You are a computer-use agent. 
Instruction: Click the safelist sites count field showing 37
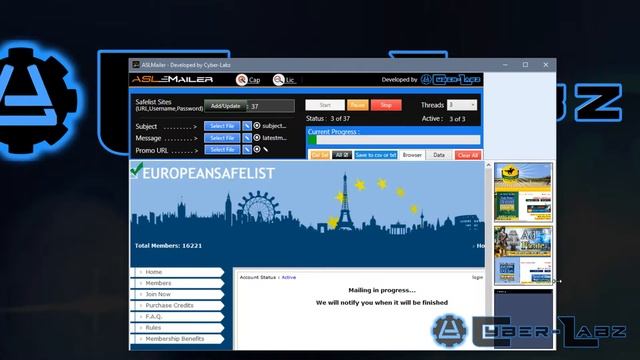point(271,106)
